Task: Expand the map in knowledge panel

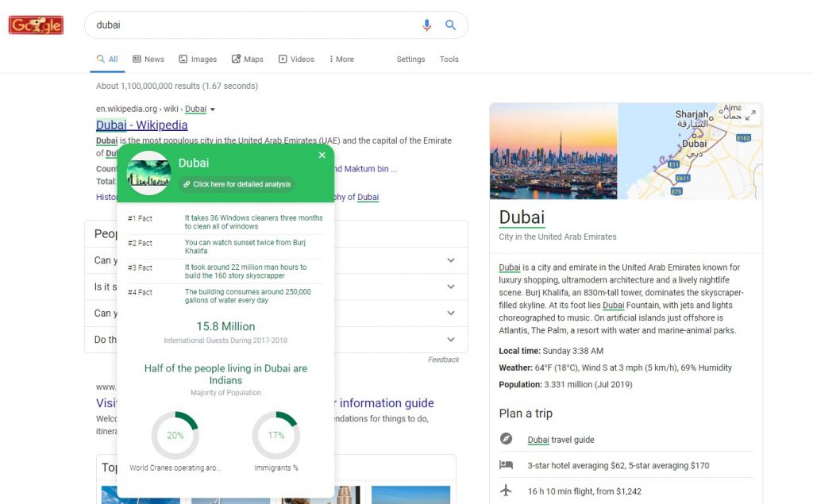Action: coord(750,114)
